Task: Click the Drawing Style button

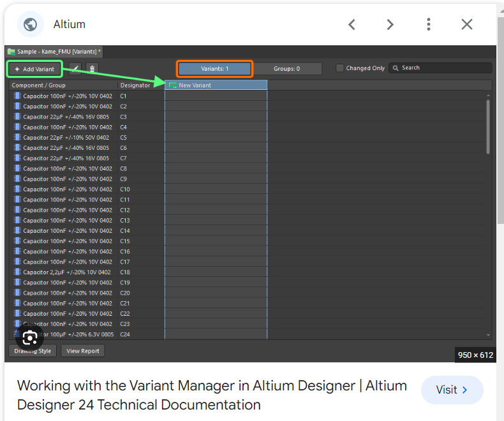Action: tap(33, 351)
